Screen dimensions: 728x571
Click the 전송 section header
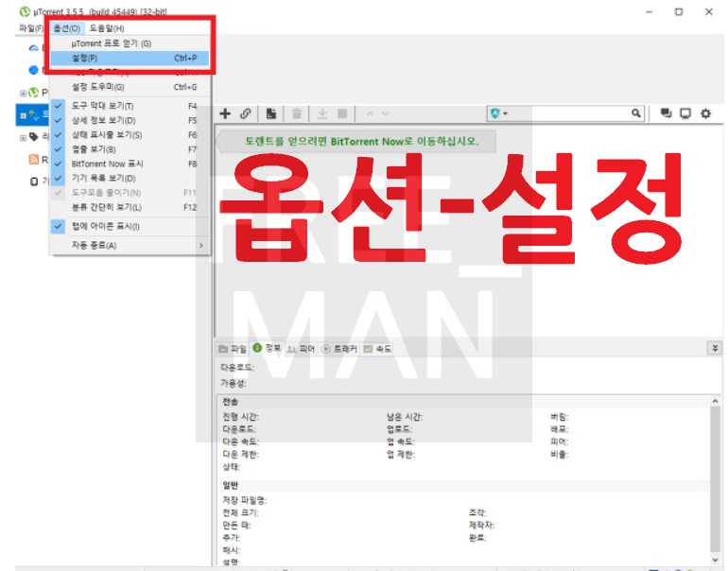tap(231, 402)
